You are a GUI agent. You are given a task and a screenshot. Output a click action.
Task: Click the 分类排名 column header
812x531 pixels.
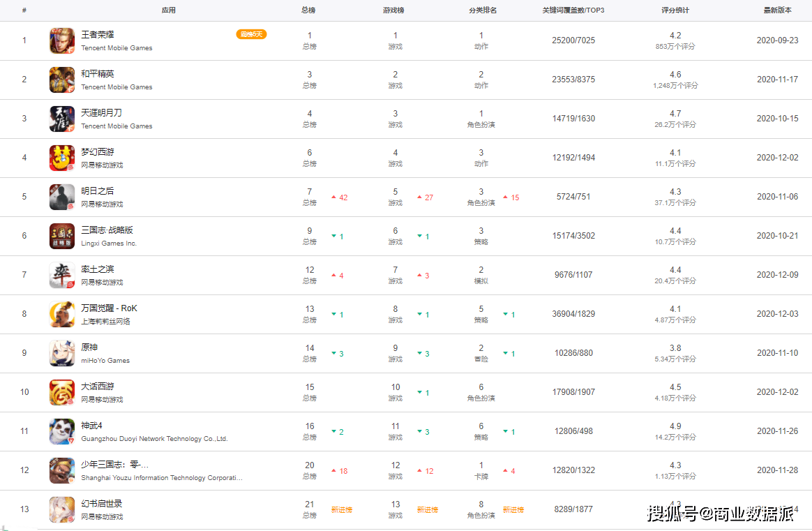click(x=483, y=10)
